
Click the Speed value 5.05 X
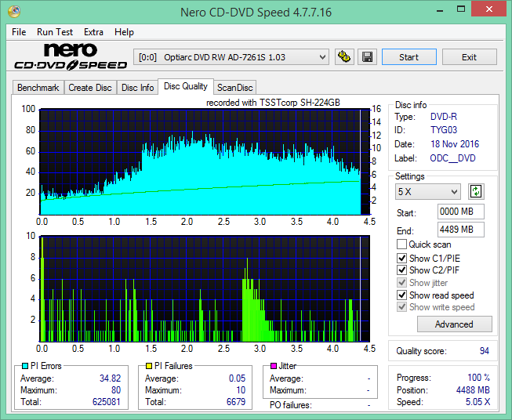coord(478,402)
